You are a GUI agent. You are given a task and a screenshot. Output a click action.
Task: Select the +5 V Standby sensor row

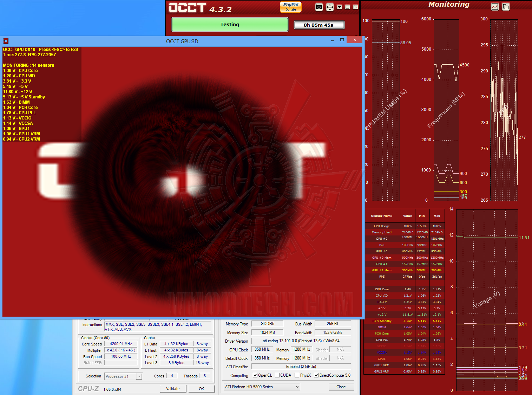point(405,321)
